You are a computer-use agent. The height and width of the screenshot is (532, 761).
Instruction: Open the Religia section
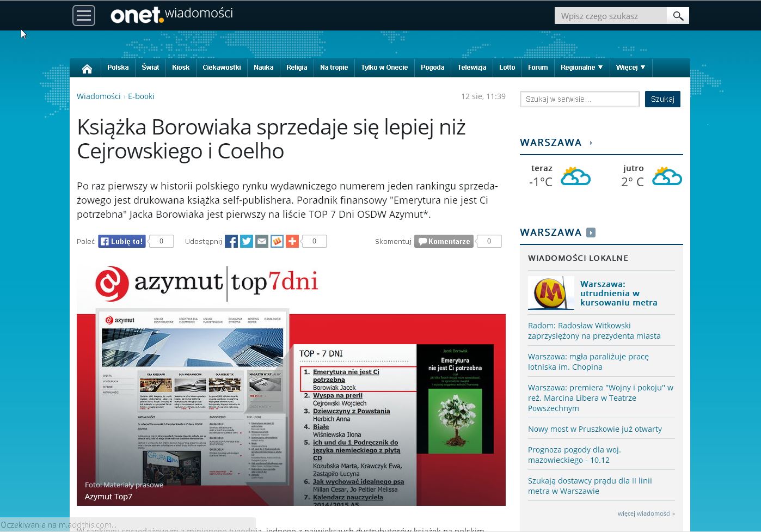pyautogui.click(x=297, y=68)
